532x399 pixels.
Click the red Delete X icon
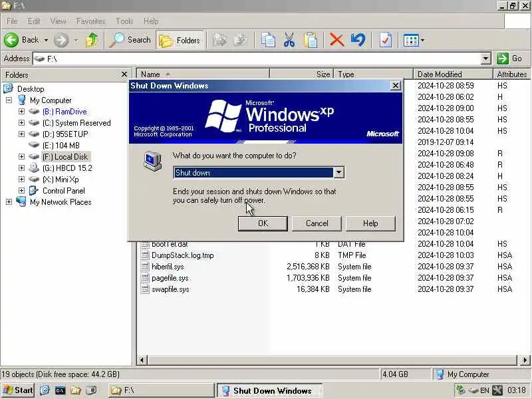pos(336,40)
